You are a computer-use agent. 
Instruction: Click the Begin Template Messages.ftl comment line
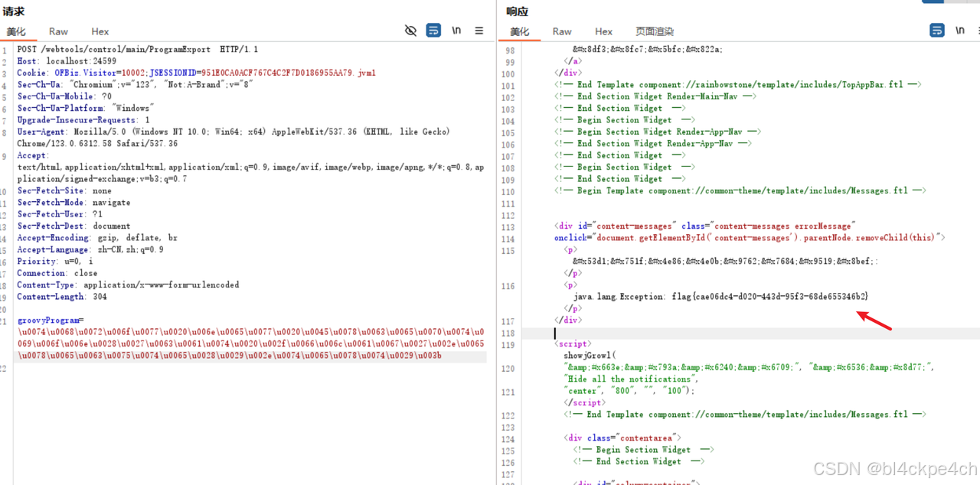pos(740,190)
